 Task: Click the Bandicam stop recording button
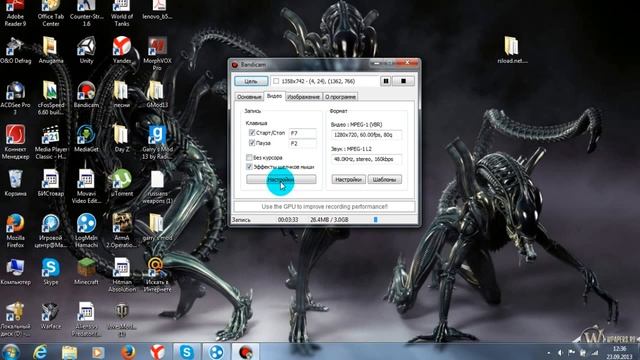[403, 81]
